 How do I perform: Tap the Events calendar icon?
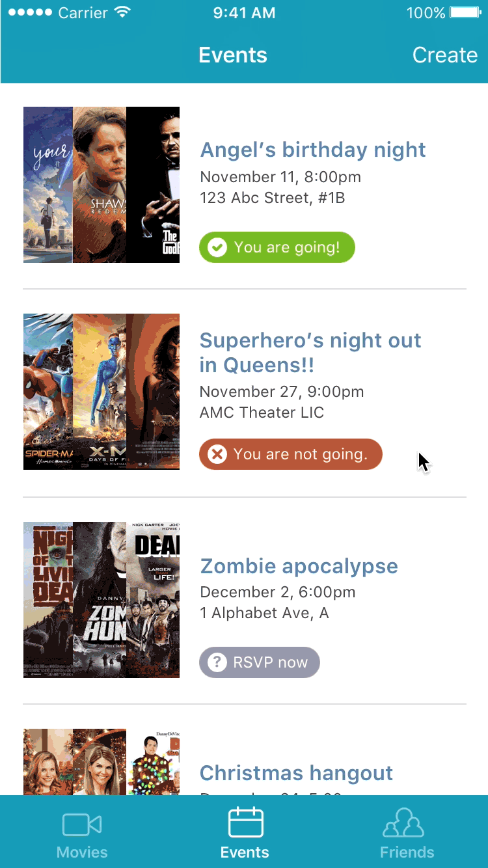[245, 822]
